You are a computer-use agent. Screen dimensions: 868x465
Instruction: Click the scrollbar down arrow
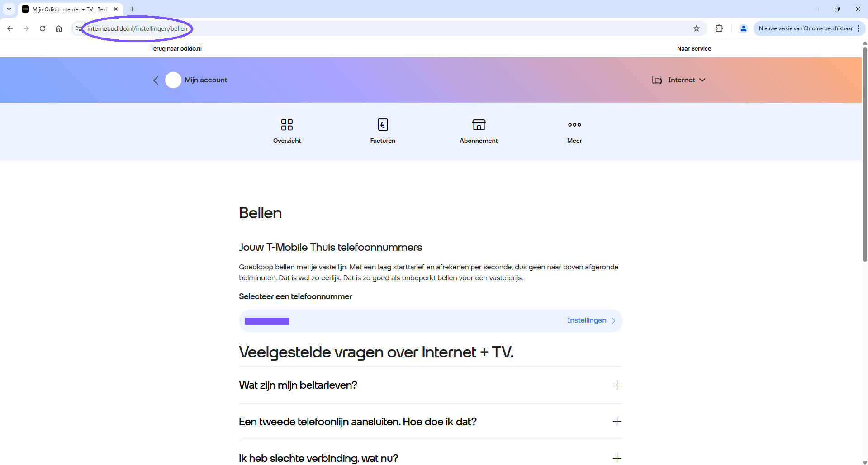[x=865, y=462]
